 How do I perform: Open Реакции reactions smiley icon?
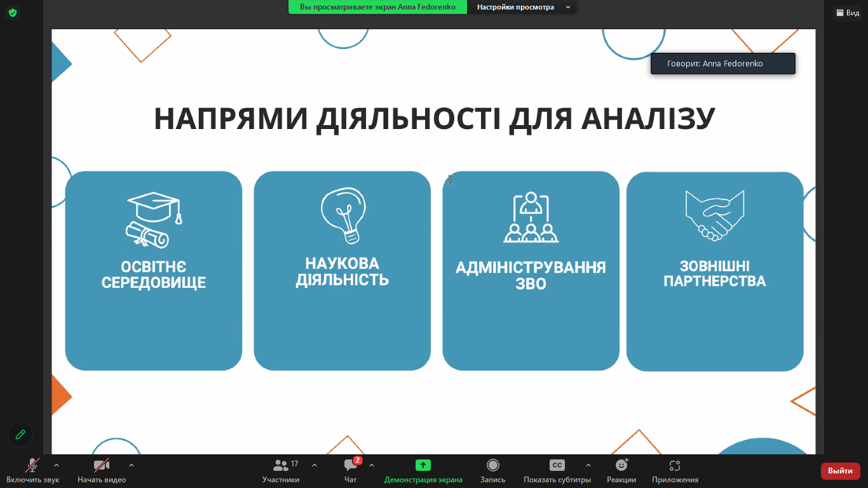tap(622, 465)
